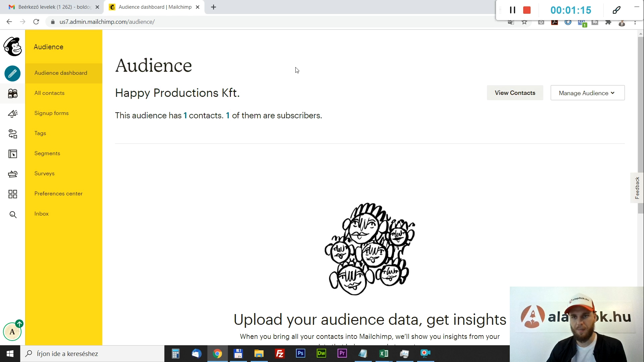Select the Audience icon in left rail
644x362 pixels.
[13, 94]
